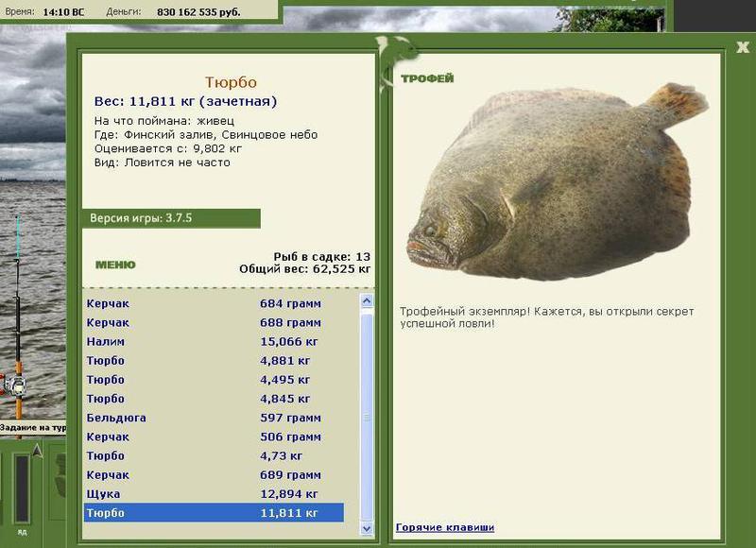Click the up arrow of the fish list scrollbar
Viewport: 756px width, 548px height.
pyautogui.click(x=367, y=301)
